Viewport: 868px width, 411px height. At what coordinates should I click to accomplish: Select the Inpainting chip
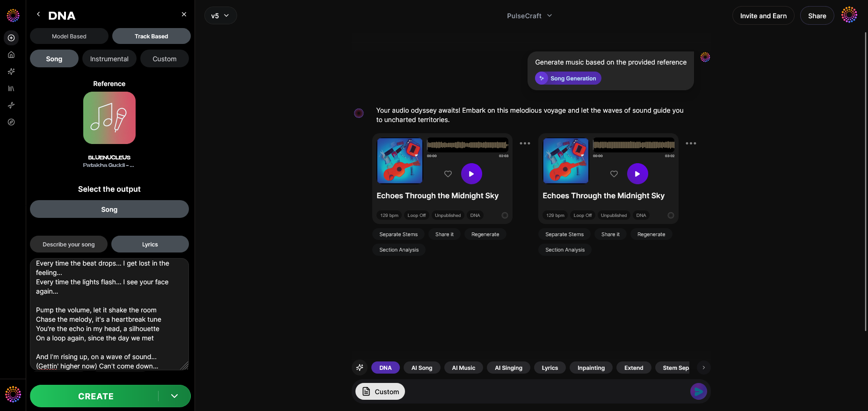[x=591, y=368]
